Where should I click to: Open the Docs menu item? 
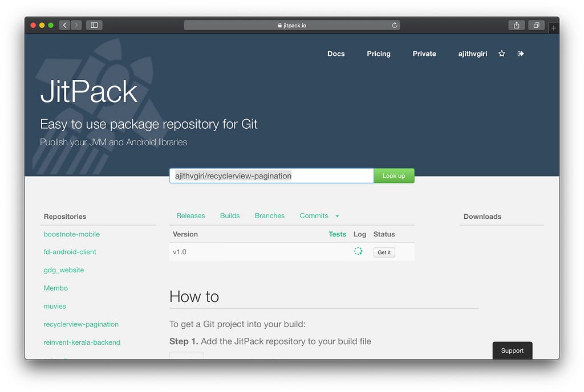336,54
